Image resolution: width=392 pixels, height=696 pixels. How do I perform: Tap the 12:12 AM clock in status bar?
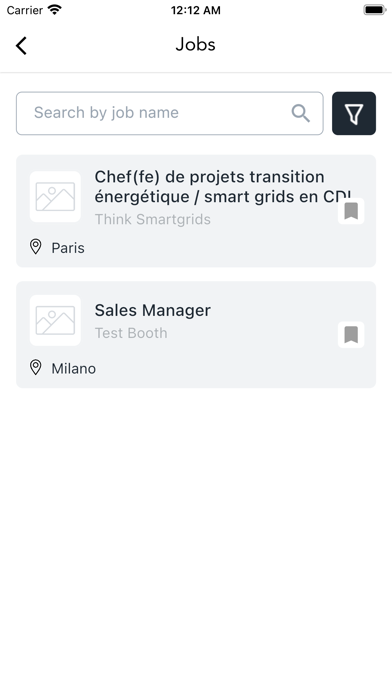pyautogui.click(x=196, y=10)
